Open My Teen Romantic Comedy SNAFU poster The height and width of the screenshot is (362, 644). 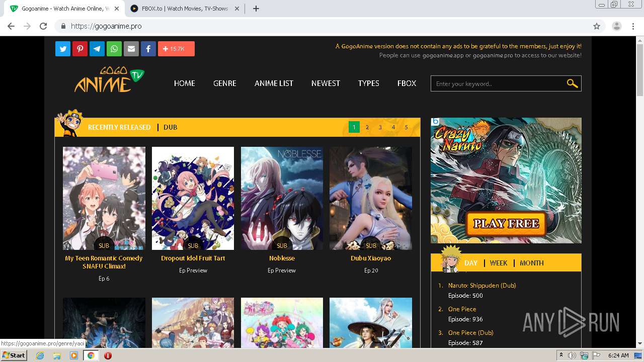click(x=104, y=198)
